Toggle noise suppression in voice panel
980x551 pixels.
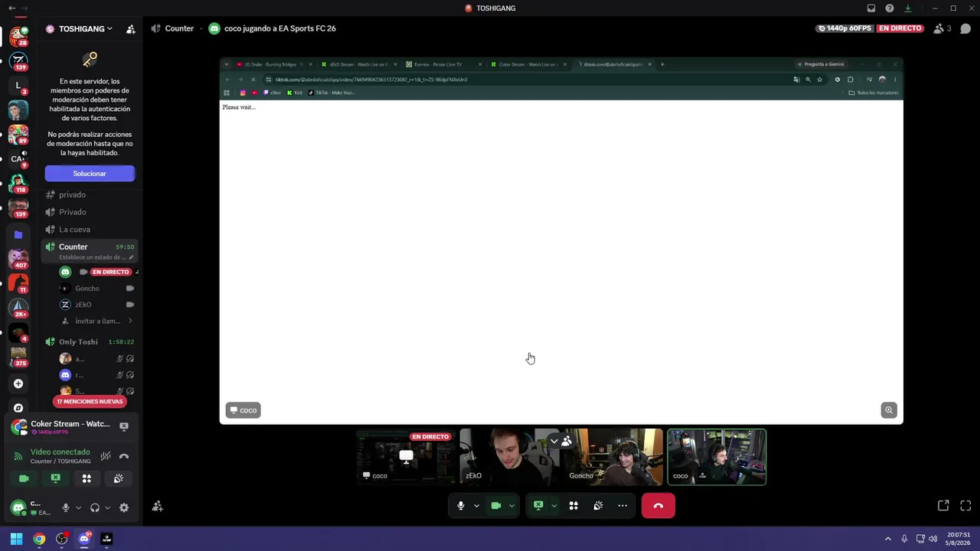(x=106, y=456)
